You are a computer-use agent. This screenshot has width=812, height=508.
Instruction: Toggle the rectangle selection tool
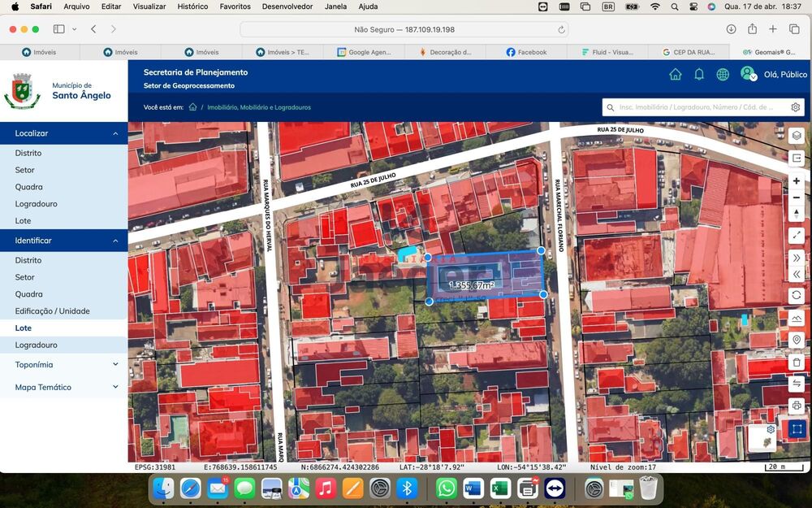click(797, 428)
